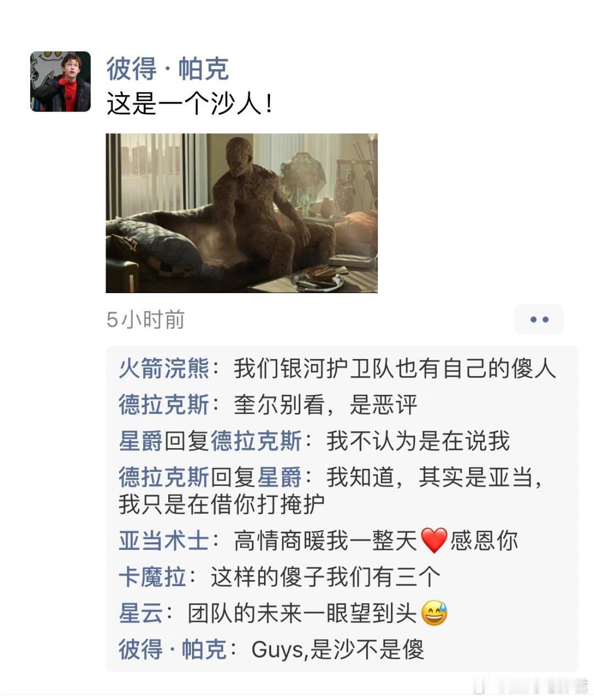
Task: Tap the two-dot comment menu button
Action: (538, 319)
